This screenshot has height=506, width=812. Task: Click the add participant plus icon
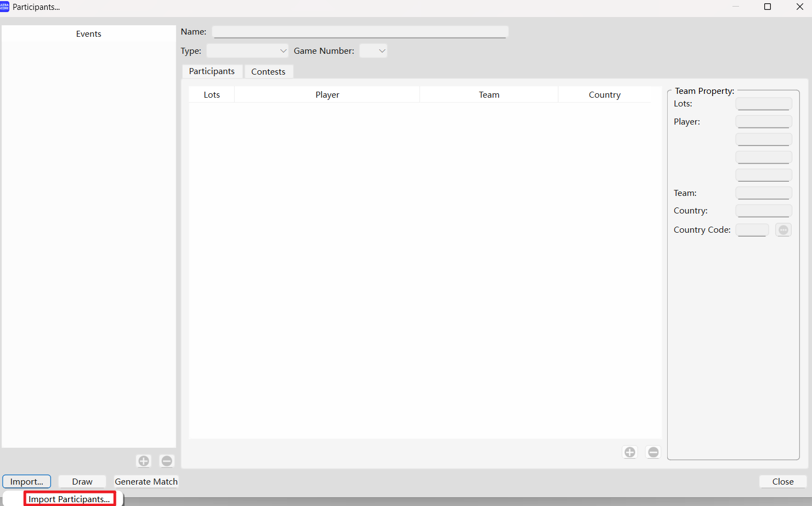[630, 452]
